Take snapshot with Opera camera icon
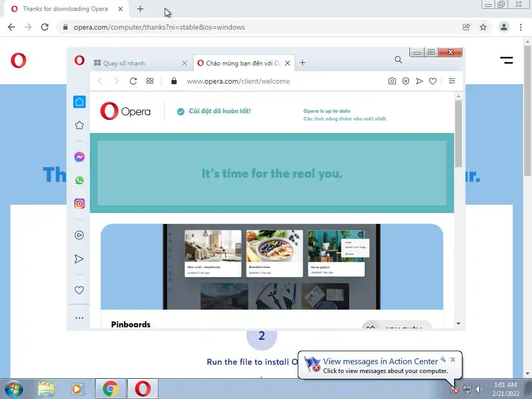 392,81
